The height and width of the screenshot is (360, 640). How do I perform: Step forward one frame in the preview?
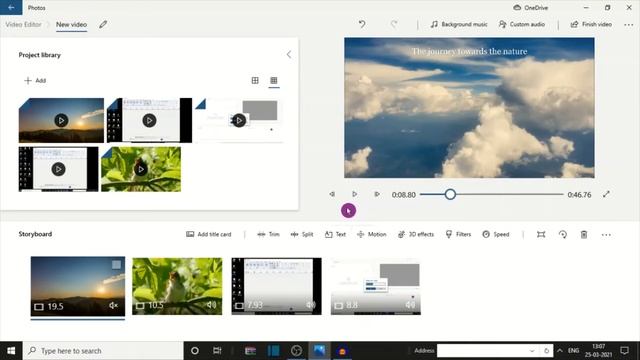pos(377,194)
